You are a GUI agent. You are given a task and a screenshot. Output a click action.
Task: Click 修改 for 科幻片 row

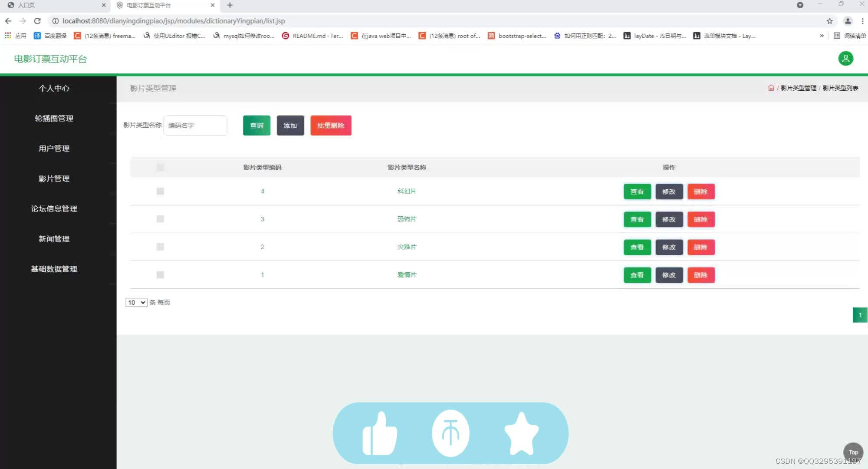669,192
